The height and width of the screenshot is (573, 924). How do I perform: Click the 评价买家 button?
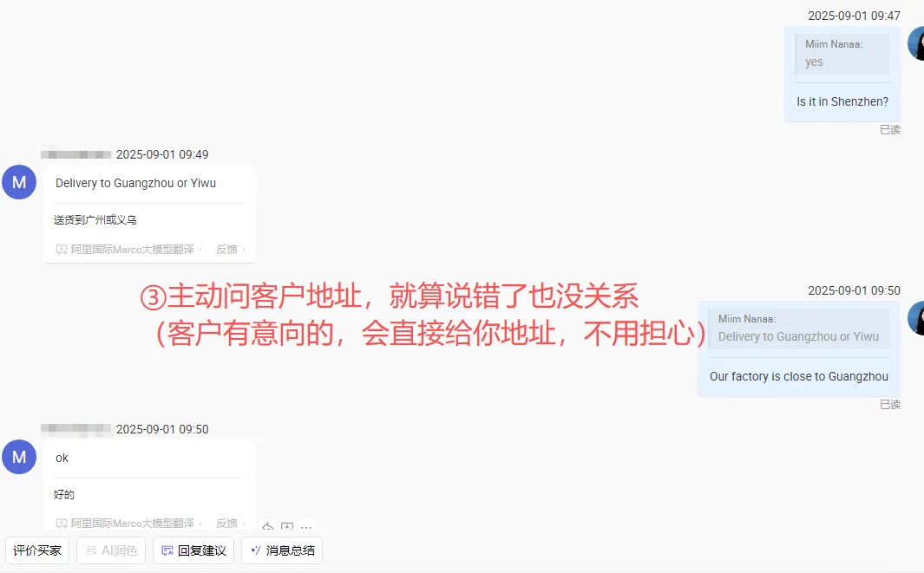tap(37, 550)
